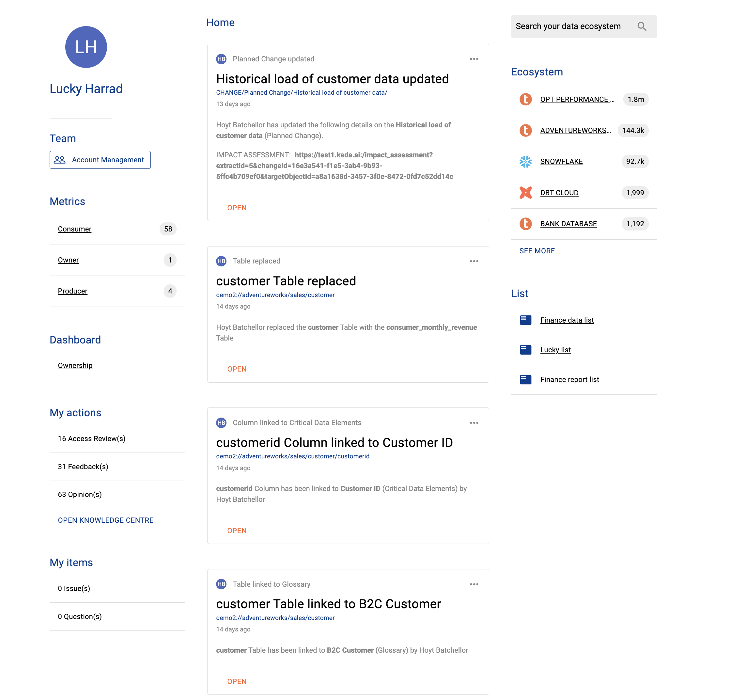Click Open Knowledge Centre link

coord(105,520)
